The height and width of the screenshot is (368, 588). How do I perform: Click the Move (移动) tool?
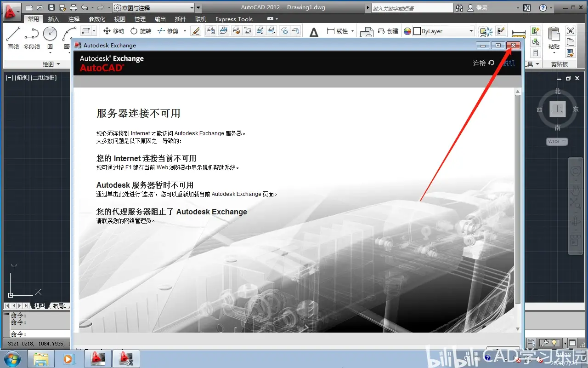coord(113,31)
